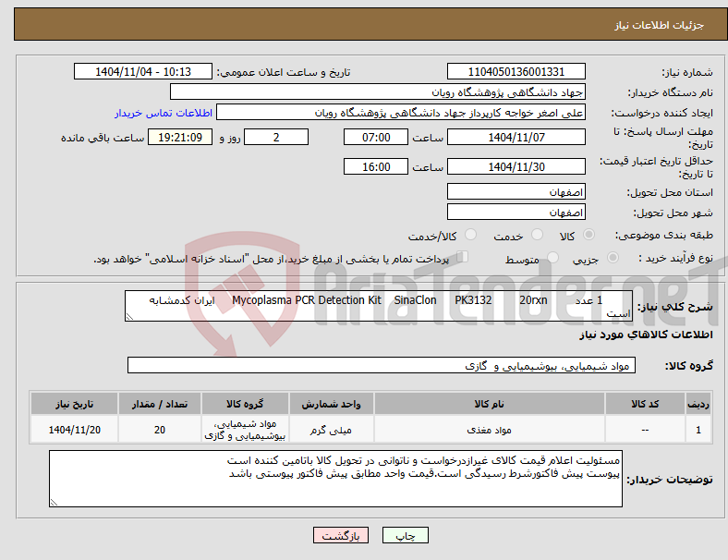Click the تعداد / مقدار column header
Viewport: 728px width, 560px height.
tap(160, 404)
